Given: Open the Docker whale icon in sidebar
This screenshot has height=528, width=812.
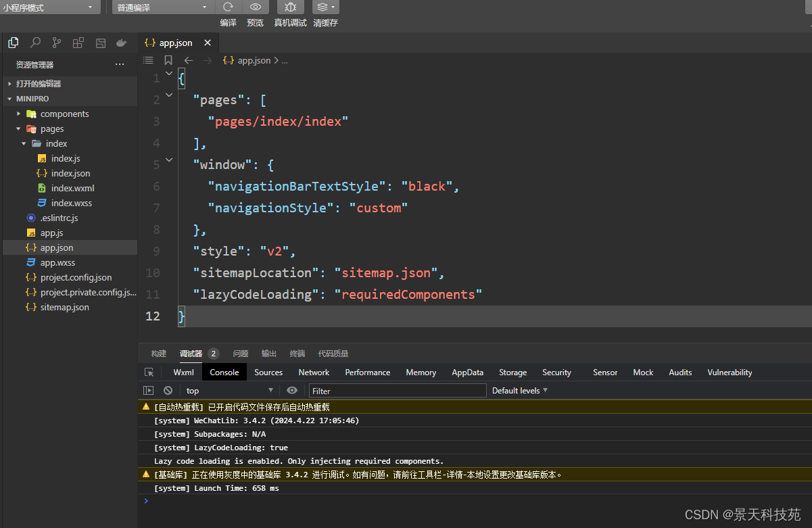Looking at the screenshot, I should (122, 43).
